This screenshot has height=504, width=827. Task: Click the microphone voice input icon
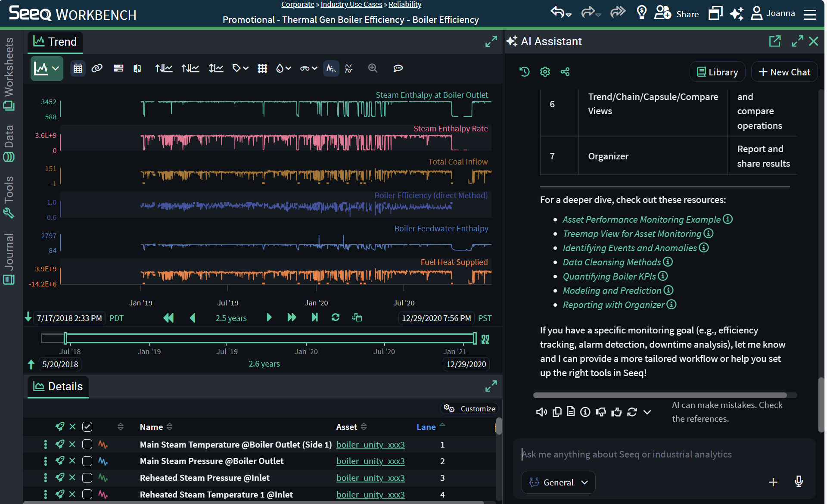799,482
